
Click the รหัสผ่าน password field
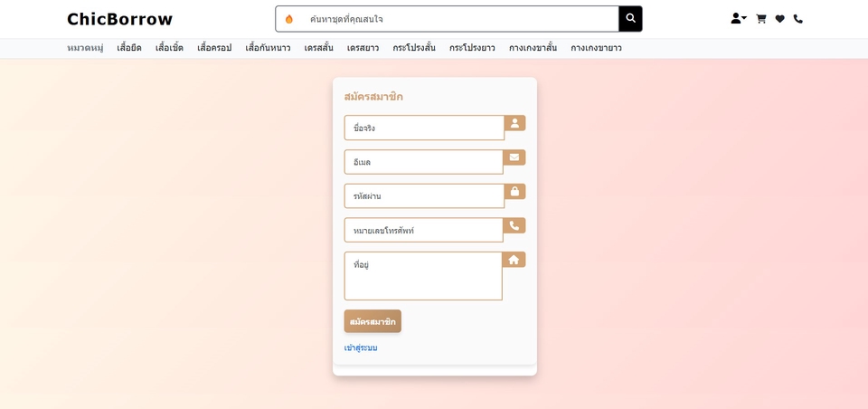[x=424, y=196]
